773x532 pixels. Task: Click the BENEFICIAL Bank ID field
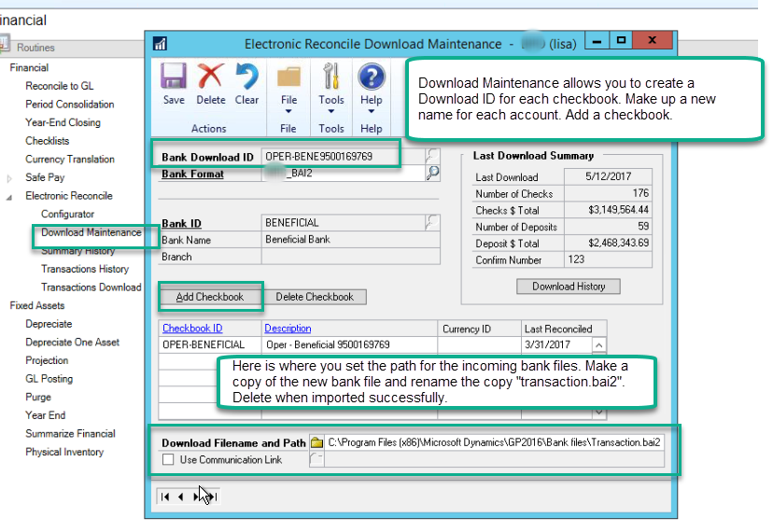344,222
